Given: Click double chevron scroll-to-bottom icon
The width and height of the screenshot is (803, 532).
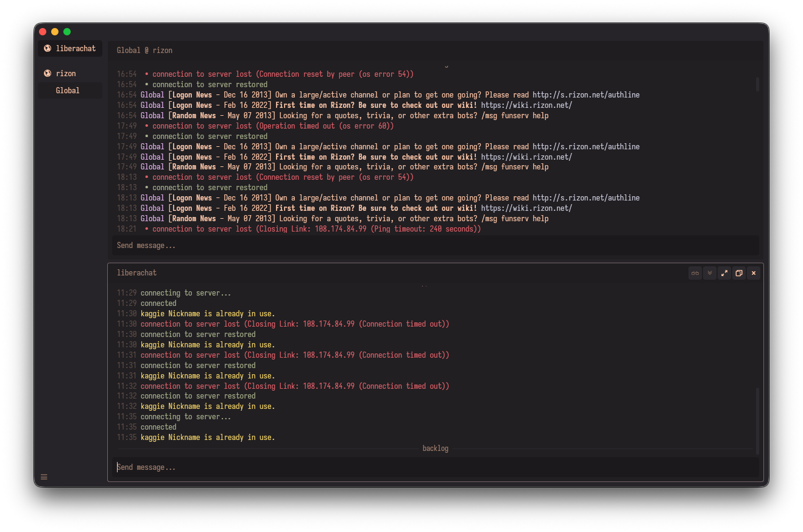Looking at the screenshot, I should coord(710,273).
